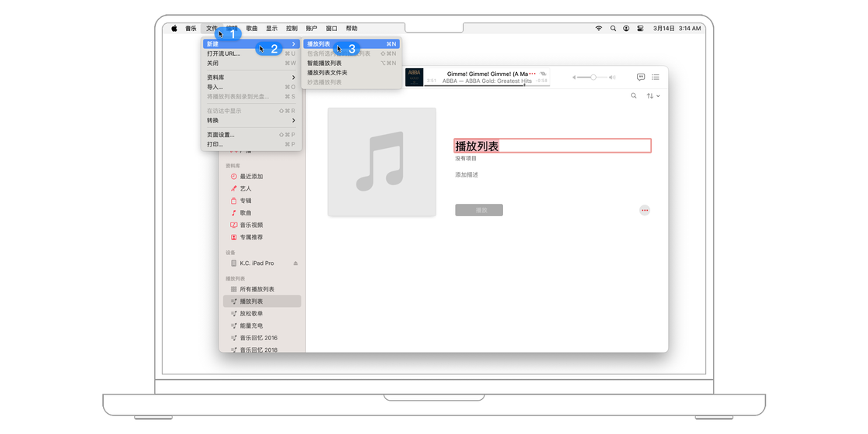Click the remaining time -0:58

pos(542,81)
